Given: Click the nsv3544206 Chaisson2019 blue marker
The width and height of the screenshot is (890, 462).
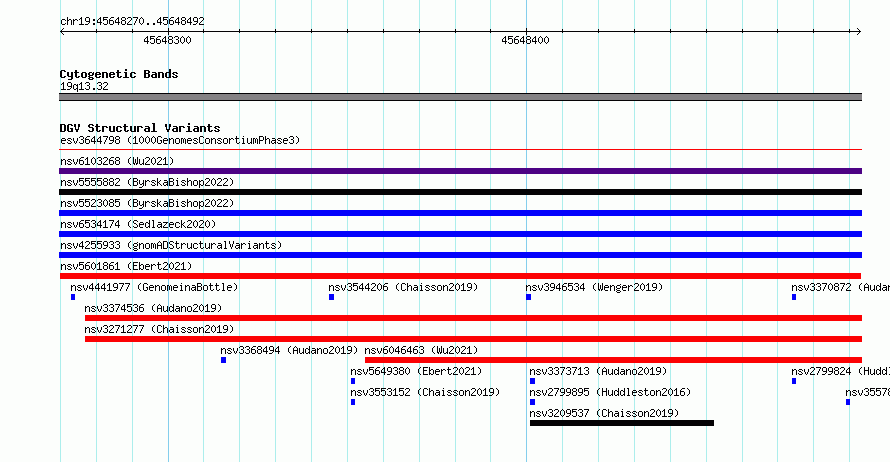Looking at the screenshot, I should point(331,297).
